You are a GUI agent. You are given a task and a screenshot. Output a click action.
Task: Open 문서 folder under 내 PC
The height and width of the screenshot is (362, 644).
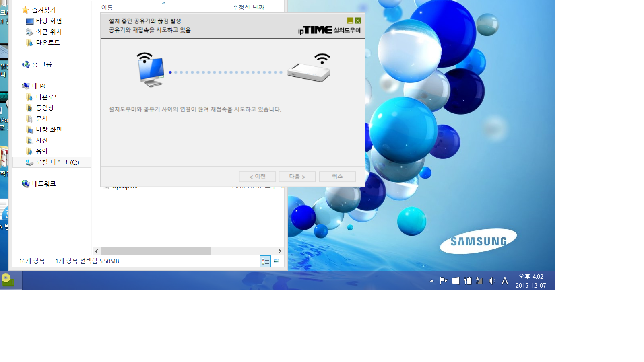[37, 119]
